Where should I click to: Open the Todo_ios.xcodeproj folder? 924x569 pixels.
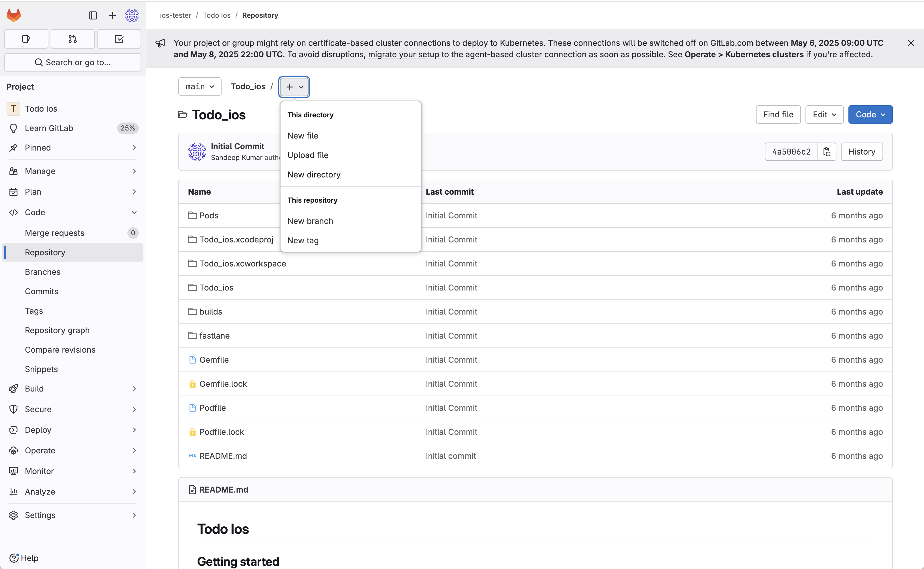click(x=236, y=239)
